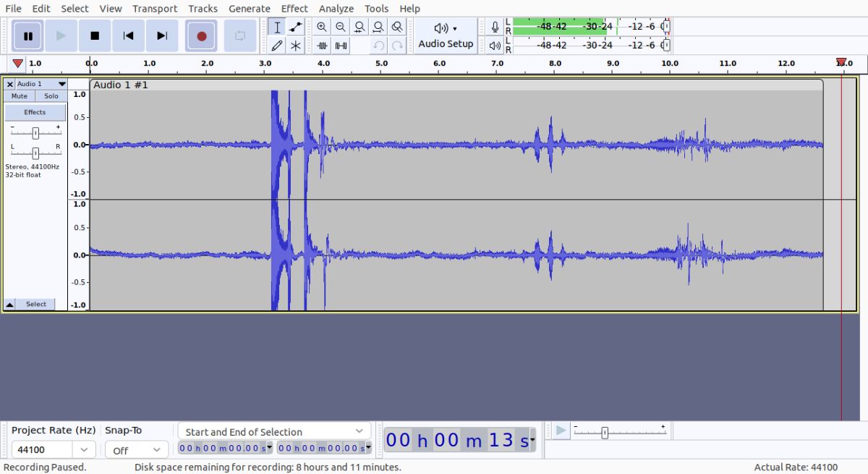Click the microphone Record Meter icon
The height and width of the screenshot is (474, 868).
tap(495, 27)
